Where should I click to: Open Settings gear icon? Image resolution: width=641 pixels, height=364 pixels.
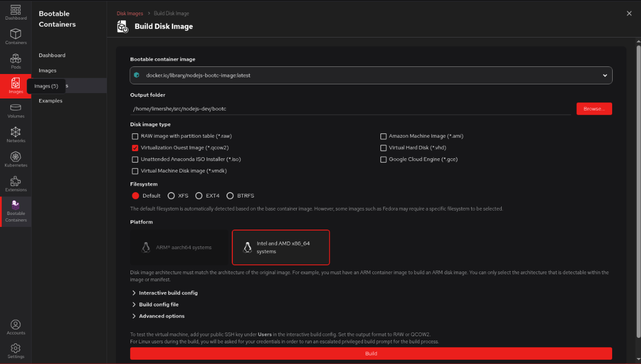pos(16,350)
